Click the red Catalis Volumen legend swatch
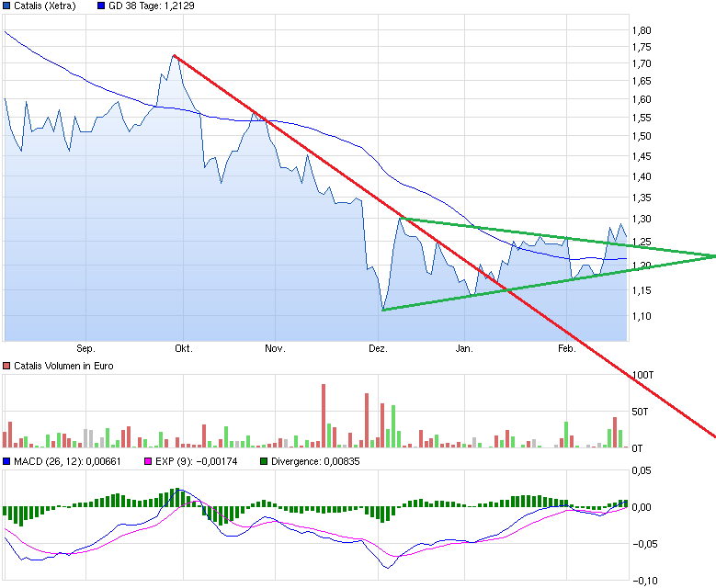The height and width of the screenshot is (588, 716). 7,366
